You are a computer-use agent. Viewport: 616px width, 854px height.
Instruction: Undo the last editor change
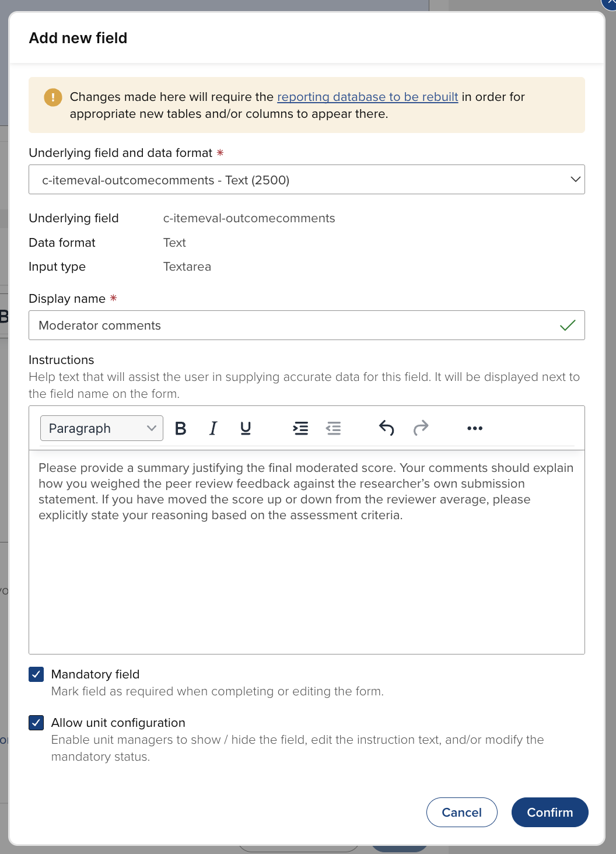387,428
